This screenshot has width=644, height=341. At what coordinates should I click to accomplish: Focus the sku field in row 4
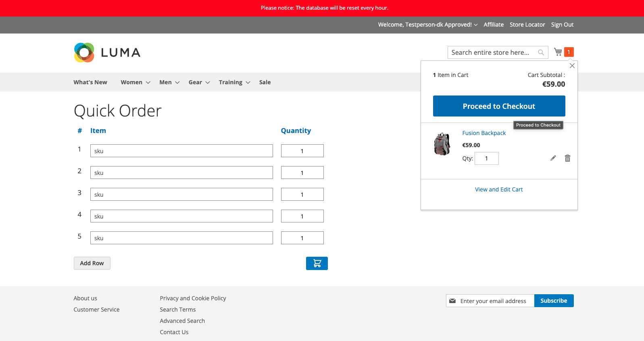point(181,216)
